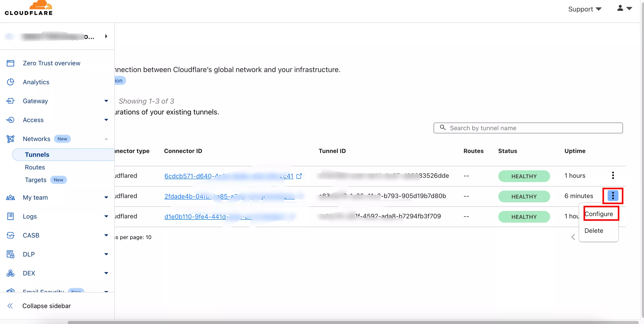644x324 pixels.
Task: Click the rows per page selector
Action: (x=133, y=237)
